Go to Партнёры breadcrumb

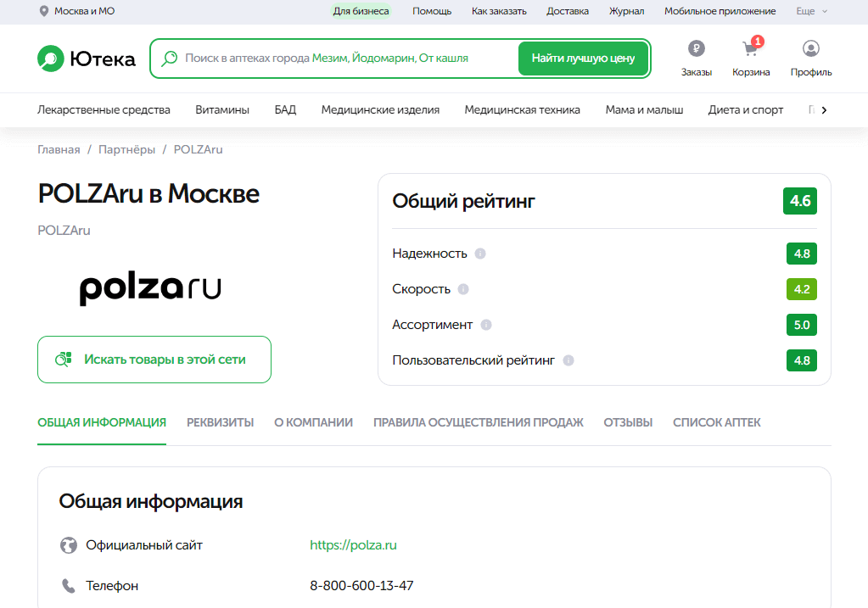click(x=126, y=150)
